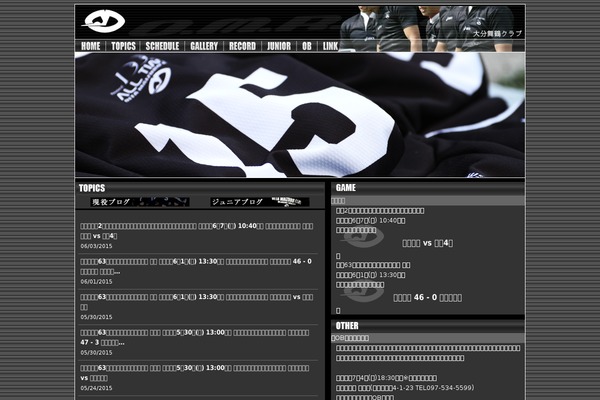Click the OTHER section heading

tap(347, 326)
